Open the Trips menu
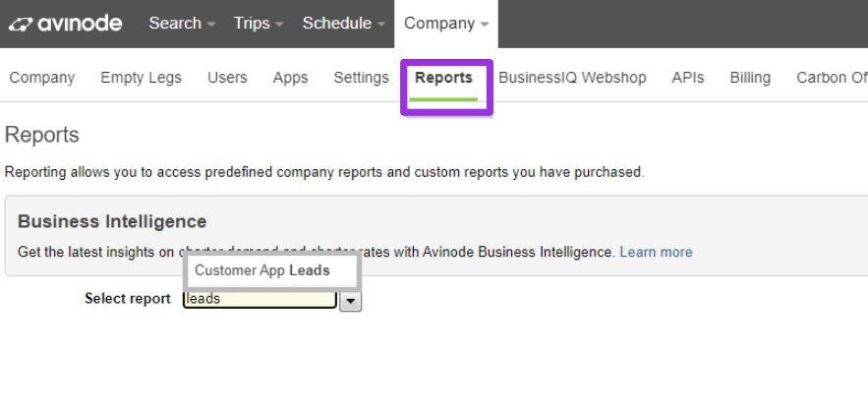 click(x=258, y=24)
